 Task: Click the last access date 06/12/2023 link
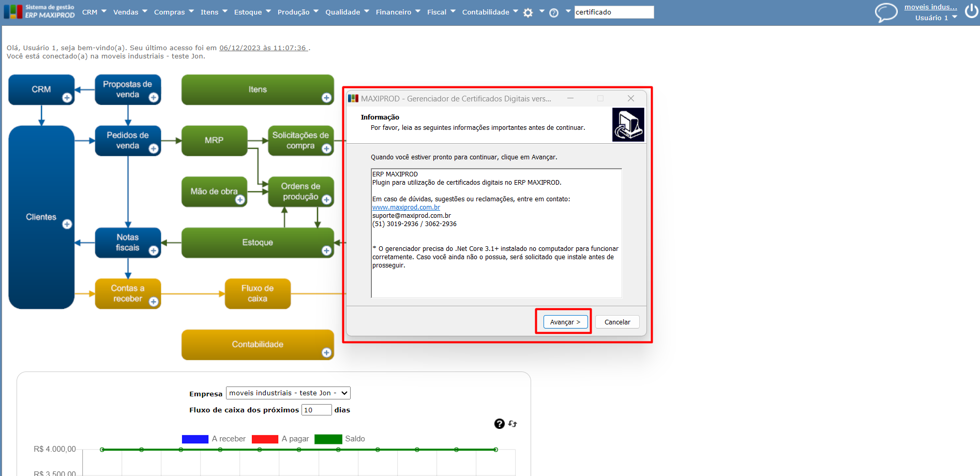pos(264,48)
